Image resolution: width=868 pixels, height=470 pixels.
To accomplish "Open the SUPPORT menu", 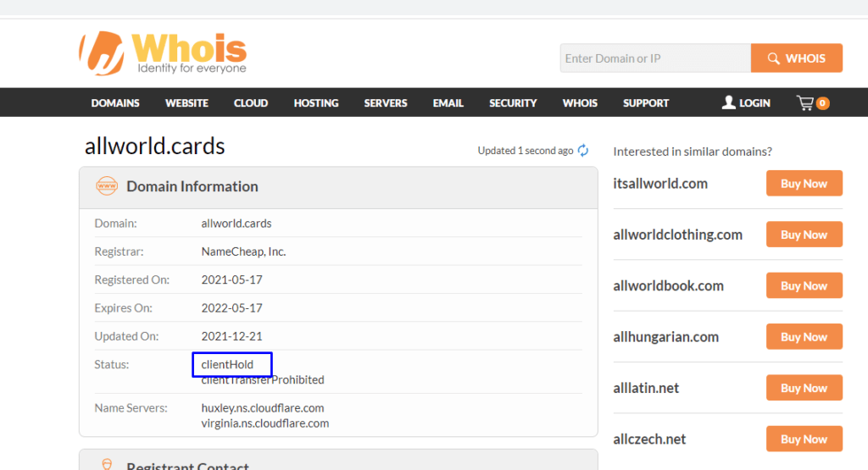I will coord(645,102).
